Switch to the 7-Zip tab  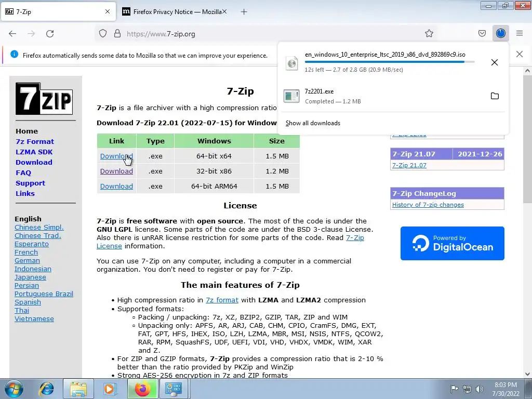58,11
